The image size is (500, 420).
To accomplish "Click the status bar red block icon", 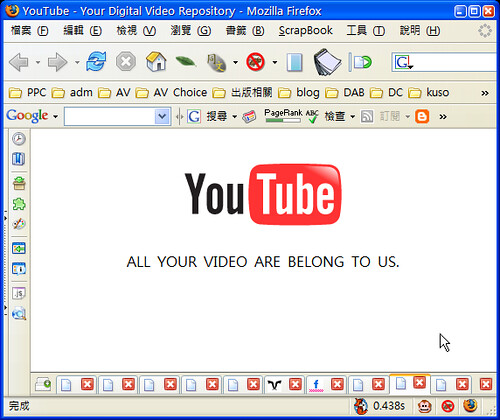I will point(448,406).
